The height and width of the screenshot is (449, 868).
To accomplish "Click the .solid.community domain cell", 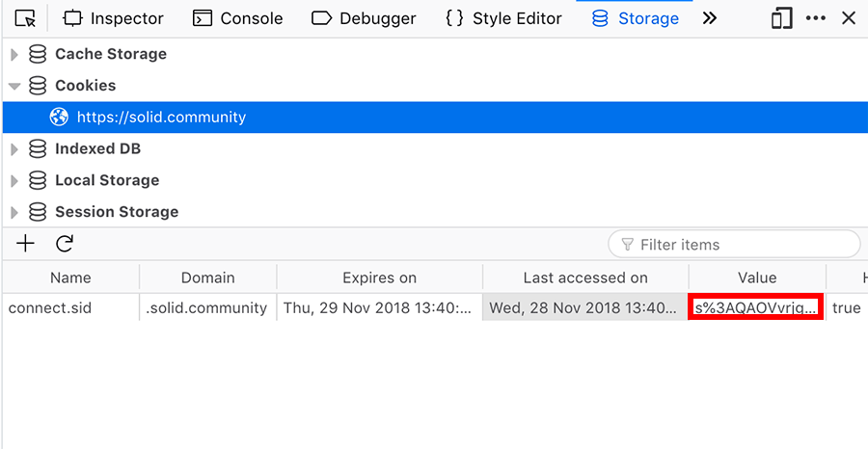I will [x=208, y=307].
